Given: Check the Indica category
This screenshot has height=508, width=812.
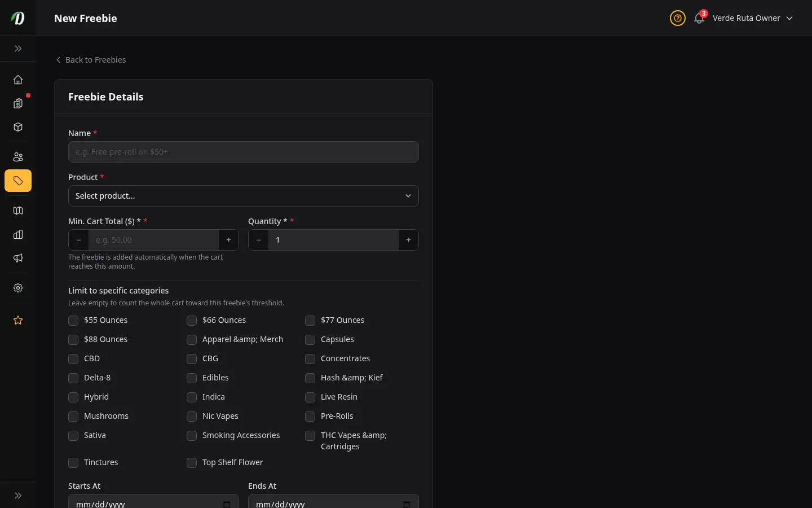Looking at the screenshot, I should click(192, 397).
